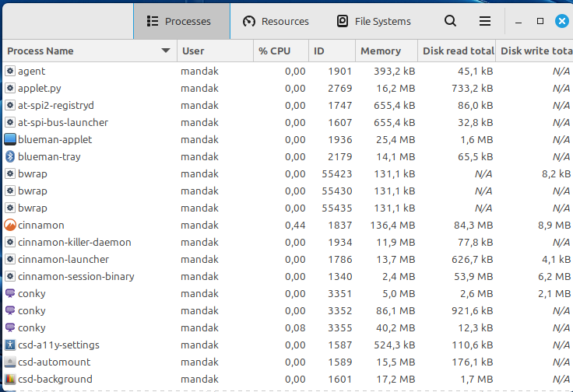This screenshot has height=392, width=573.
Task: Click the conky icon with ID 3355
Action: pyautogui.click(x=10, y=327)
